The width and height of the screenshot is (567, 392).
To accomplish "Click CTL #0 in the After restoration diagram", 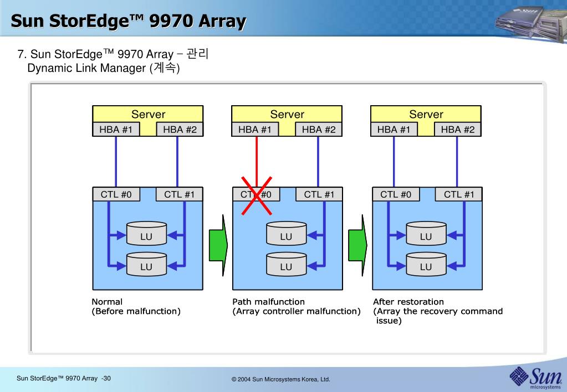I will point(396,194).
